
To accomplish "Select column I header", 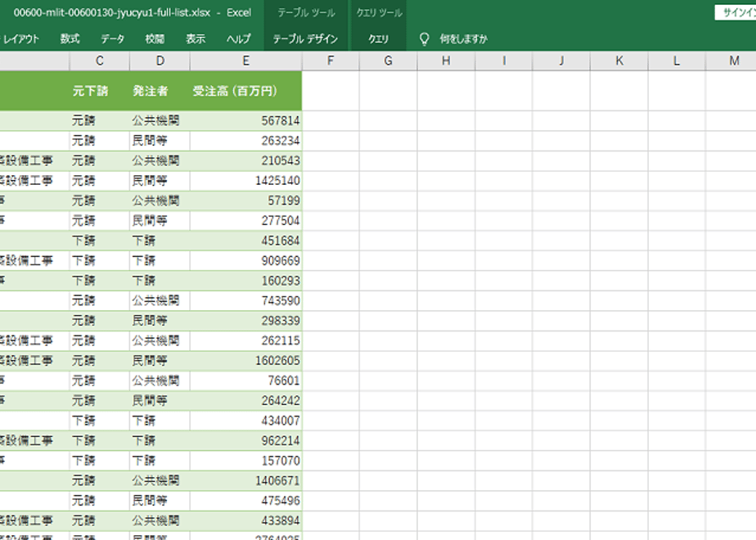I will coord(504,61).
